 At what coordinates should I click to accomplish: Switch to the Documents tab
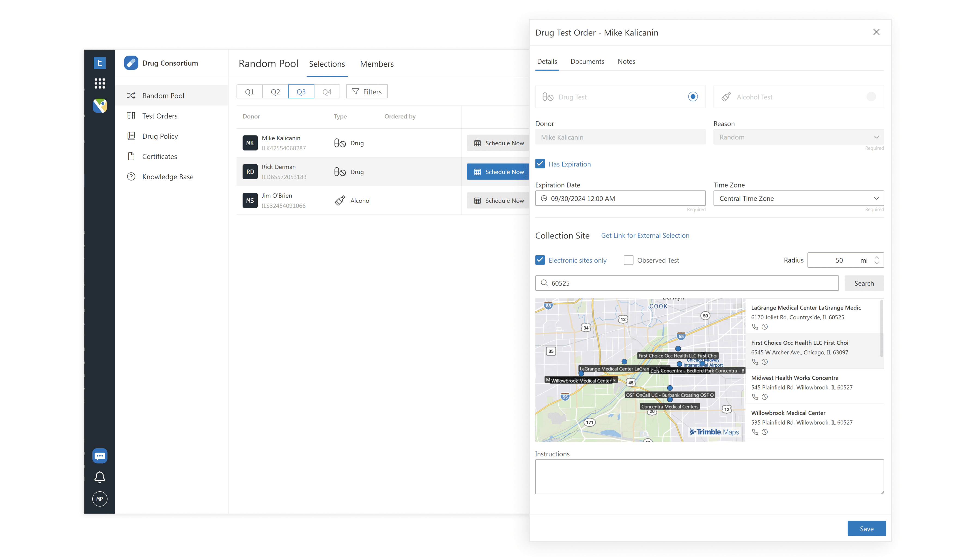coord(587,62)
